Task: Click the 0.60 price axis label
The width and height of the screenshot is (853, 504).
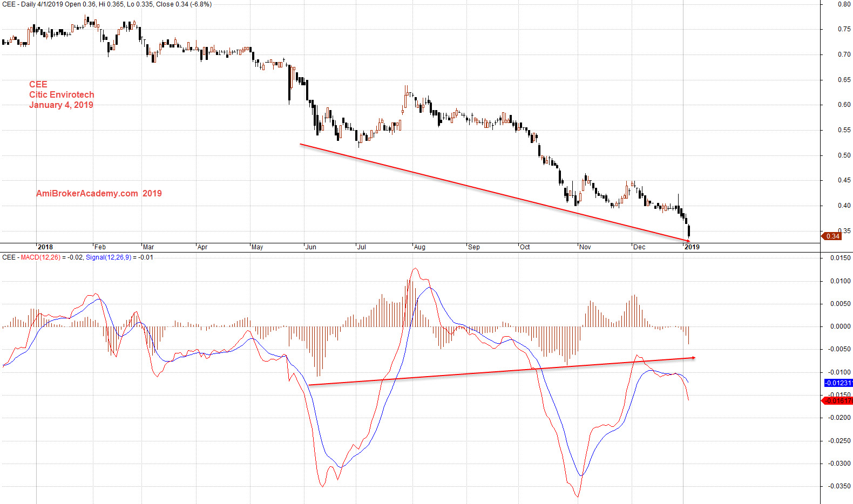Action: [844, 105]
